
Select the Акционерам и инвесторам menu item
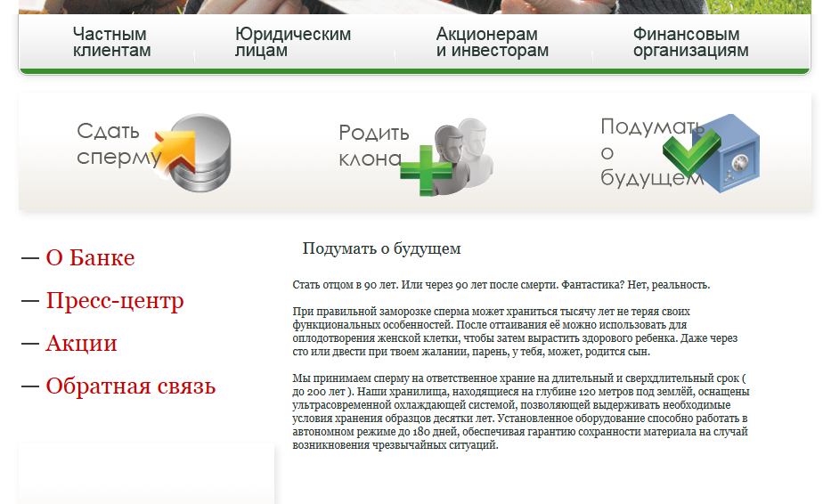pos(492,43)
